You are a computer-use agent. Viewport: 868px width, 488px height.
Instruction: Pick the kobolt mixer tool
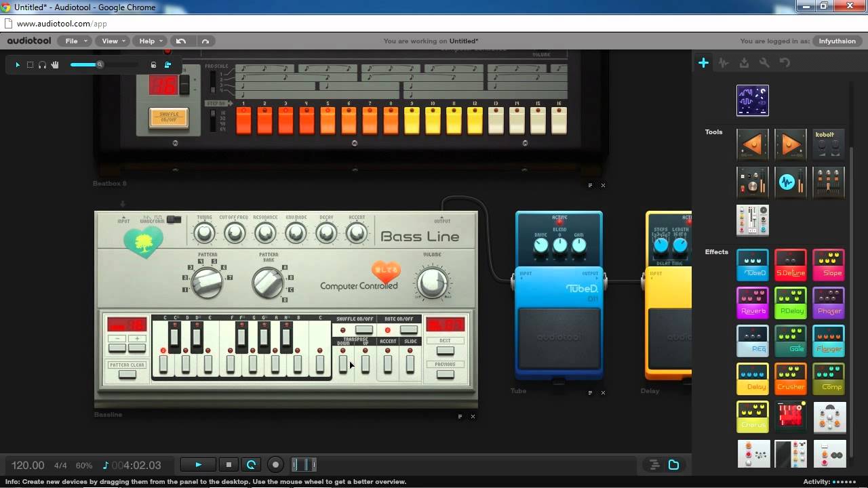point(829,144)
